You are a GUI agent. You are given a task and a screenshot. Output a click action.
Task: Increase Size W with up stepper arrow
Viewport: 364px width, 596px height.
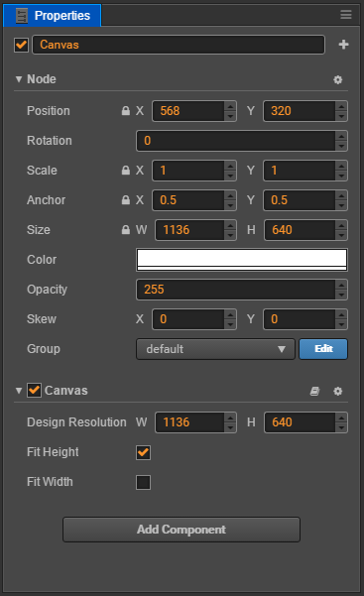[230, 225]
